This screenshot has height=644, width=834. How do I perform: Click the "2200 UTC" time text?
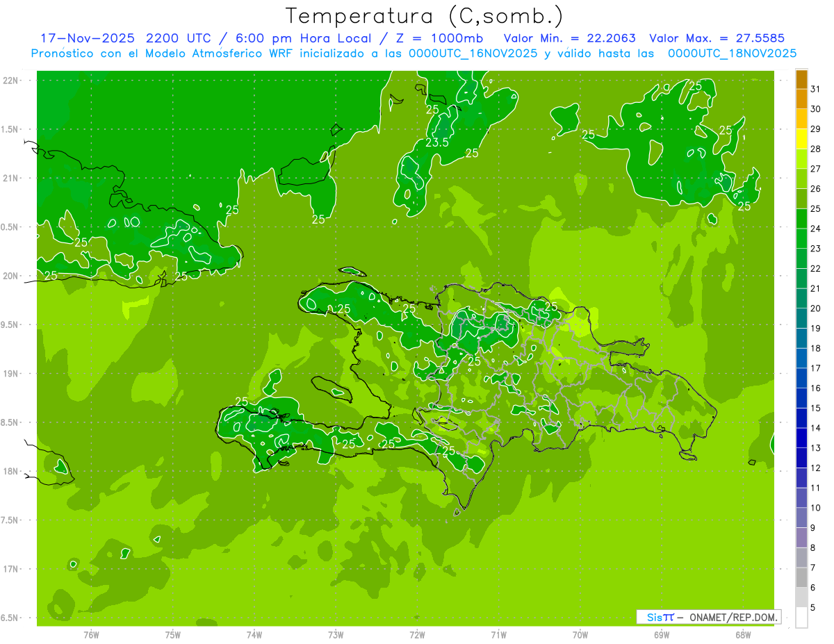pyautogui.click(x=179, y=38)
